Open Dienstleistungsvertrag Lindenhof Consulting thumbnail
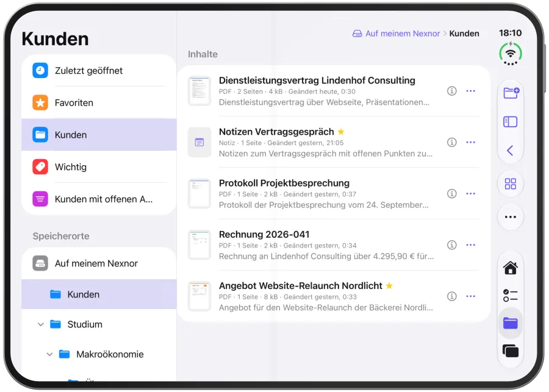The height and width of the screenshot is (392, 549). coord(199,91)
